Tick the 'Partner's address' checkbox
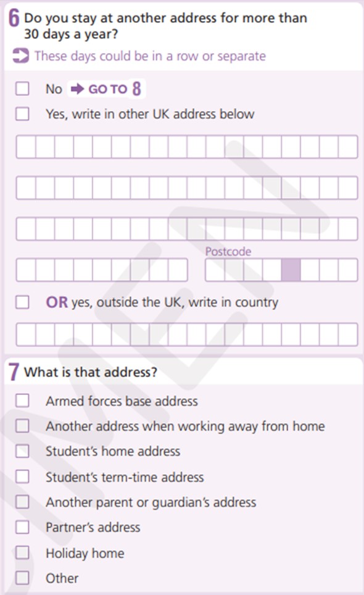 (22, 527)
